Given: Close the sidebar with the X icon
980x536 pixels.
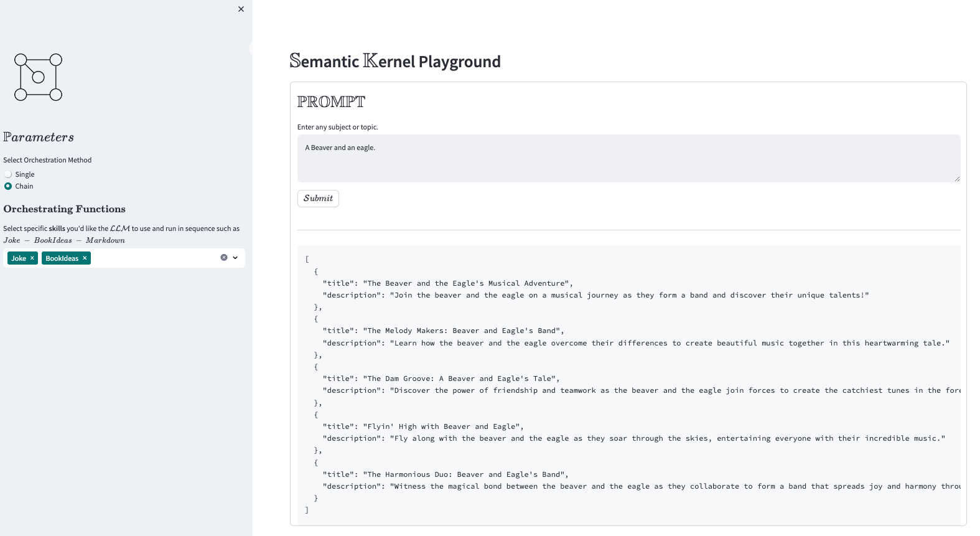Looking at the screenshot, I should (x=241, y=9).
